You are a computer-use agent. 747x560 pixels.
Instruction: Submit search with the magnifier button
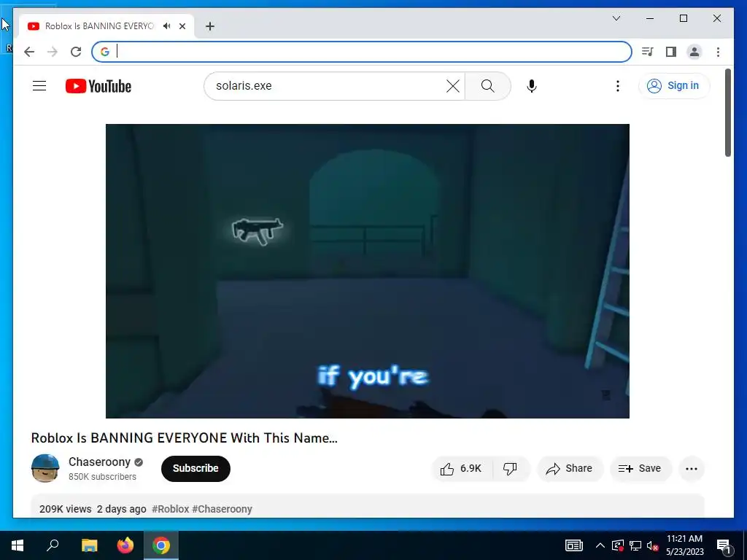[x=487, y=86]
